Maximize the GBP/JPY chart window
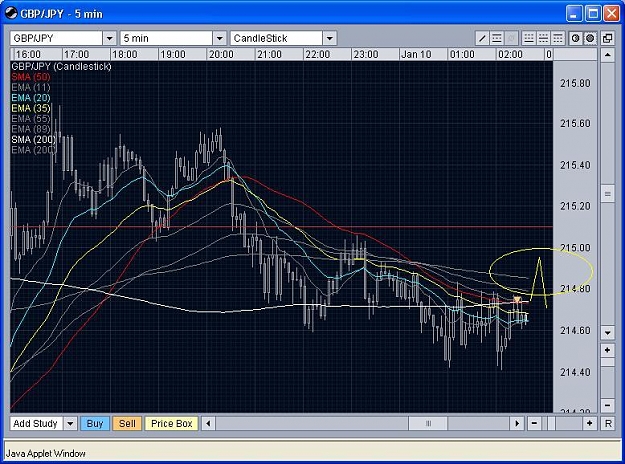Image resolution: width=625 pixels, height=464 pixels. (x=593, y=14)
